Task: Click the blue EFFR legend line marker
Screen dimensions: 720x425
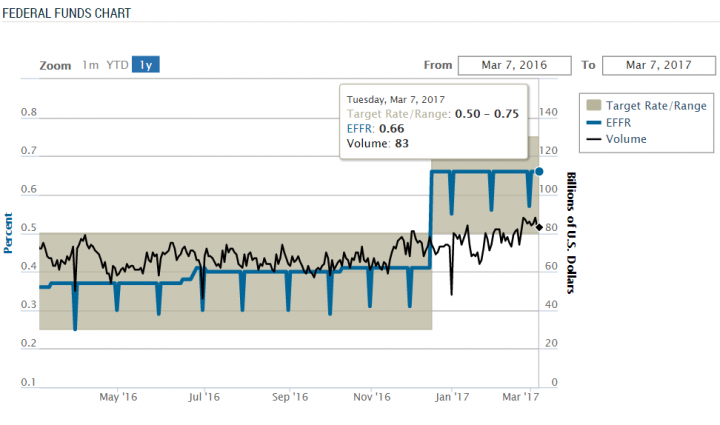Action: (594, 123)
